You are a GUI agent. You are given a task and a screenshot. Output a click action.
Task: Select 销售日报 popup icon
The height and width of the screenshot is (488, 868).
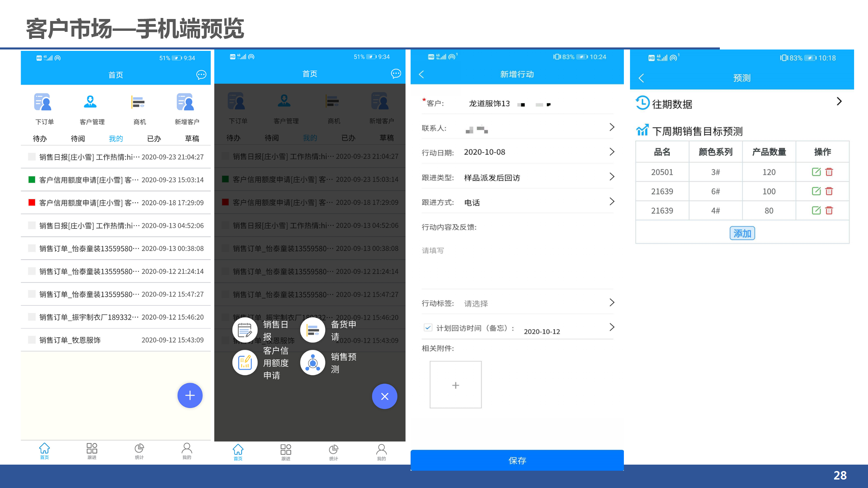click(245, 330)
